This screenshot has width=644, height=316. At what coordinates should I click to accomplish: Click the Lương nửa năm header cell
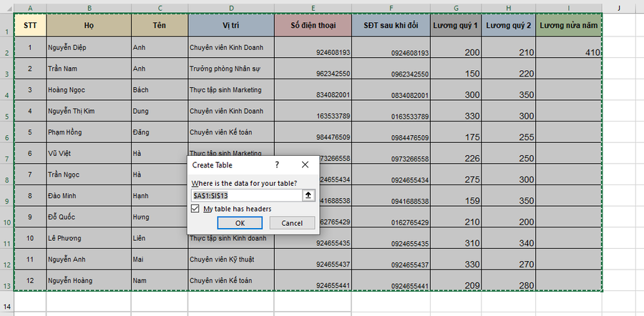pyautogui.click(x=569, y=26)
